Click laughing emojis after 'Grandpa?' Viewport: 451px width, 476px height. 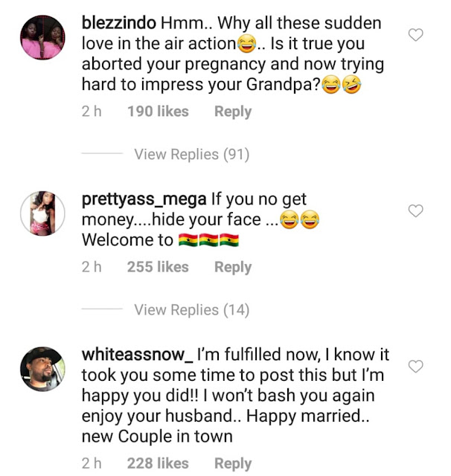342,84
